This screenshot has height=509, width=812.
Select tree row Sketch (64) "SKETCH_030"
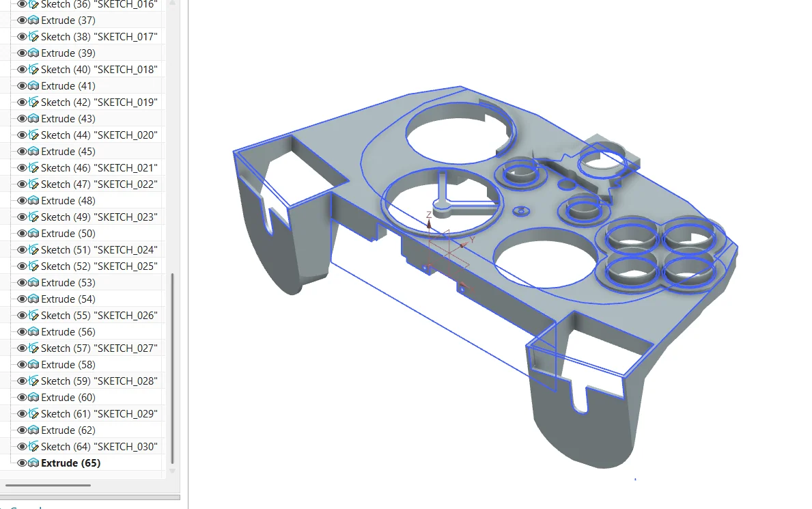click(x=100, y=447)
